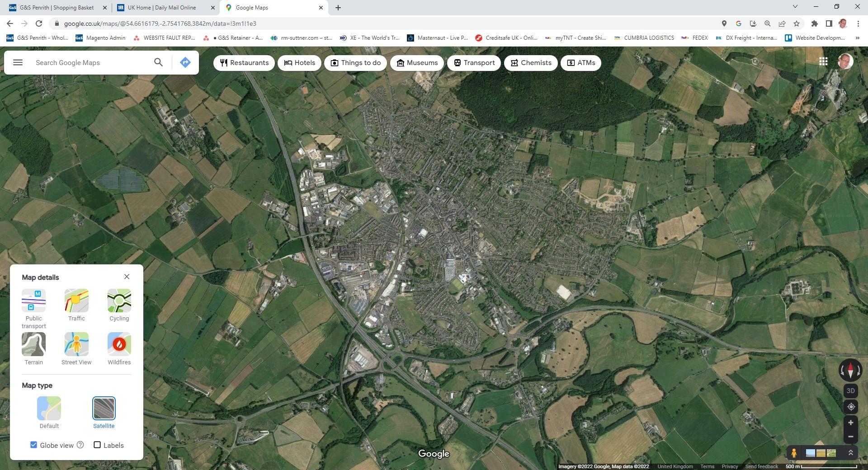Show Things to do nearby

(x=356, y=63)
